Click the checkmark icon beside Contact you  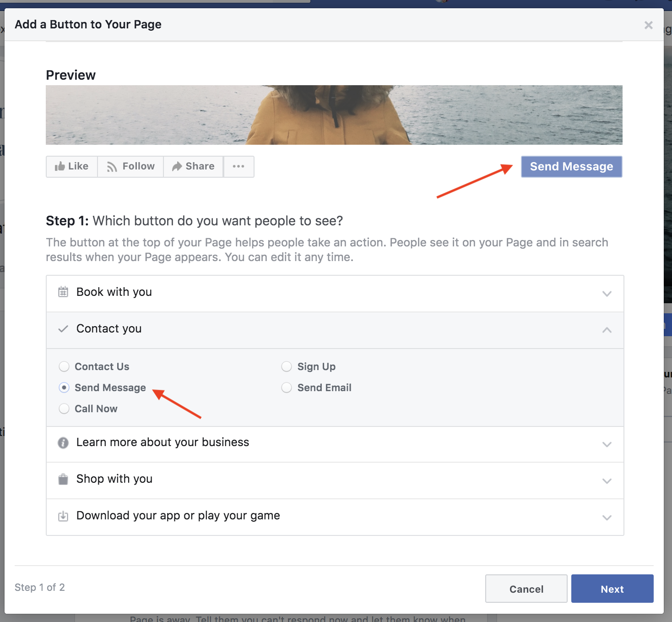63,329
